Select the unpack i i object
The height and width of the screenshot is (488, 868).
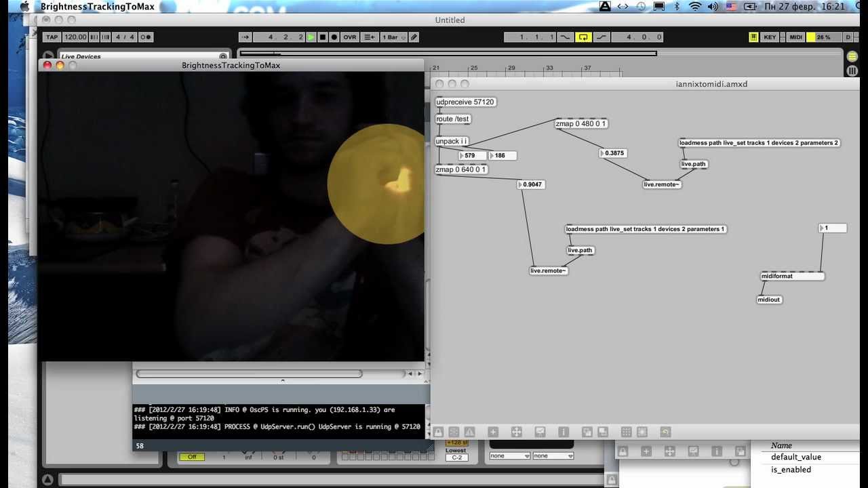click(x=452, y=142)
